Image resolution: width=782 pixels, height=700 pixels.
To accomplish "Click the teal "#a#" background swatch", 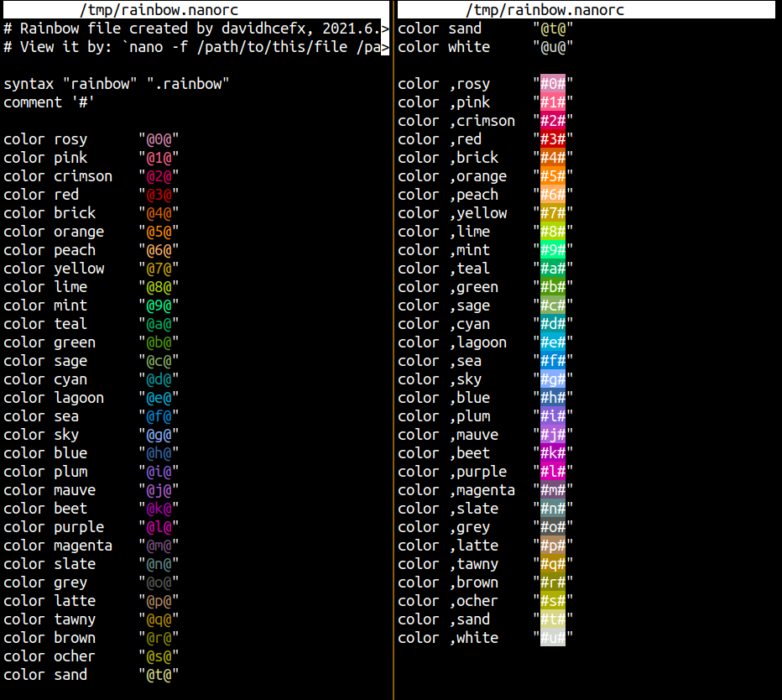I will (553, 269).
